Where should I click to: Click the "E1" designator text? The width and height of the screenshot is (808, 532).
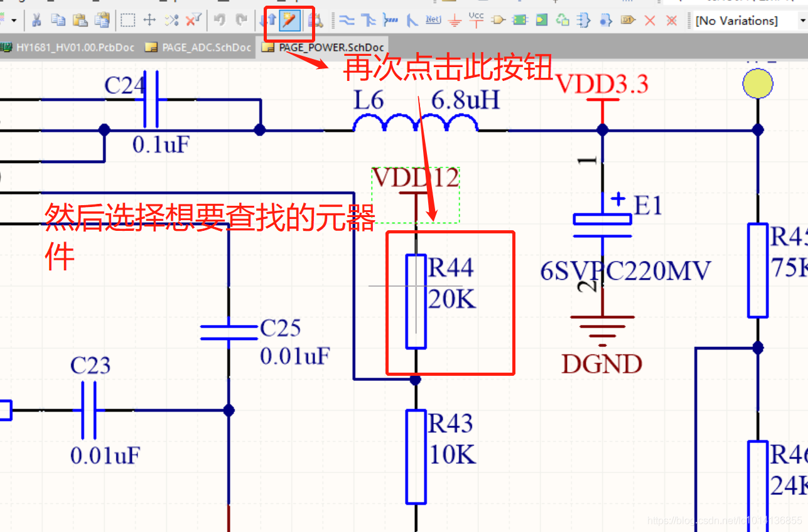click(x=648, y=205)
